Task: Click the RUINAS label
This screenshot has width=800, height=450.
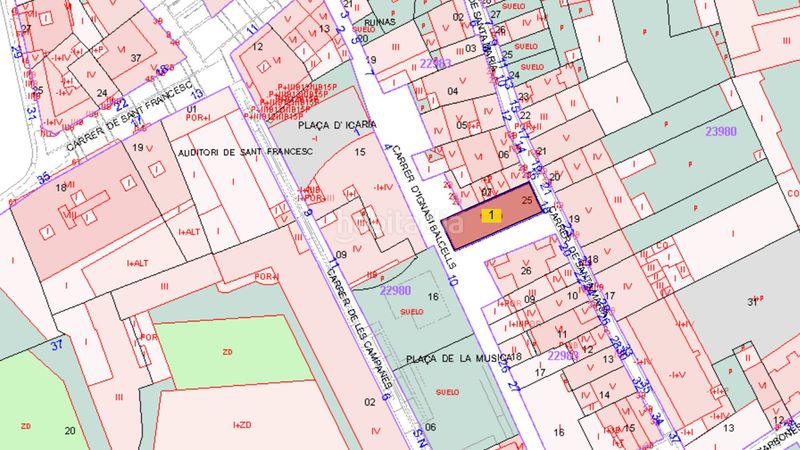Action: (x=380, y=22)
